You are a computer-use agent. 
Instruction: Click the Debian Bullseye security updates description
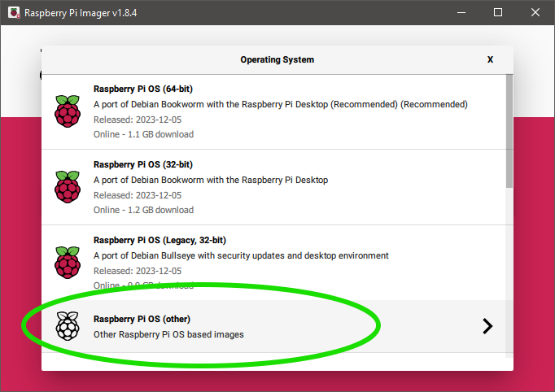(x=241, y=255)
